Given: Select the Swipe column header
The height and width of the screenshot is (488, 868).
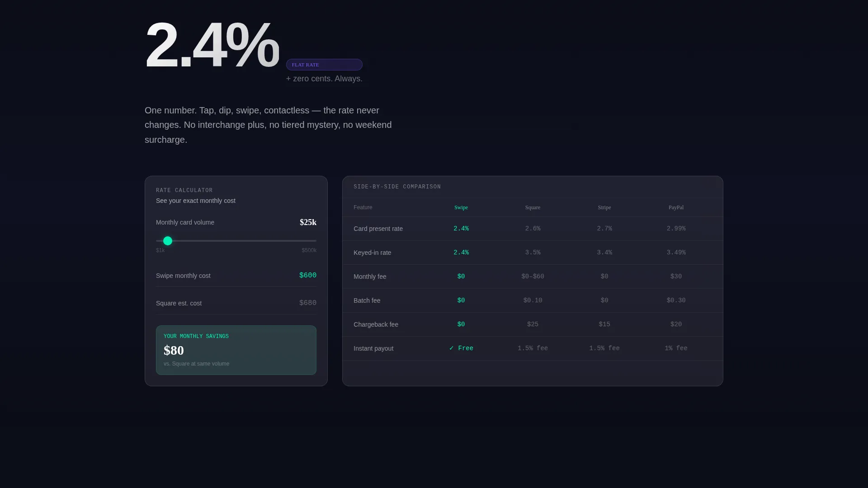Looking at the screenshot, I should click(x=461, y=207).
